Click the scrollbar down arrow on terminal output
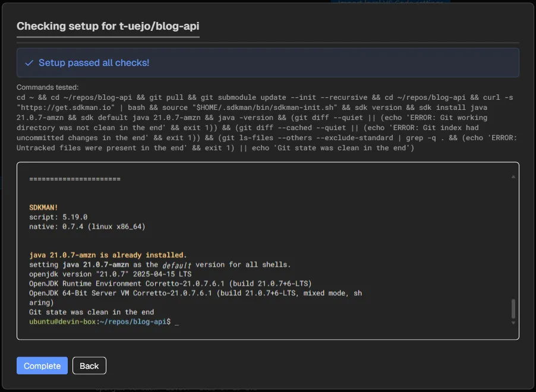The height and width of the screenshot is (392, 536). tap(512, 324)
